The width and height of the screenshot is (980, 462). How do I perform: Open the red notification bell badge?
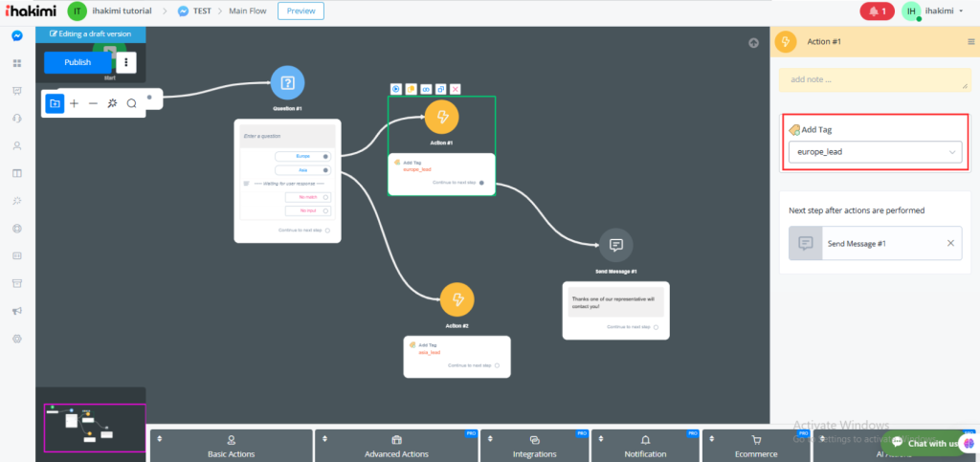[877, 11]
